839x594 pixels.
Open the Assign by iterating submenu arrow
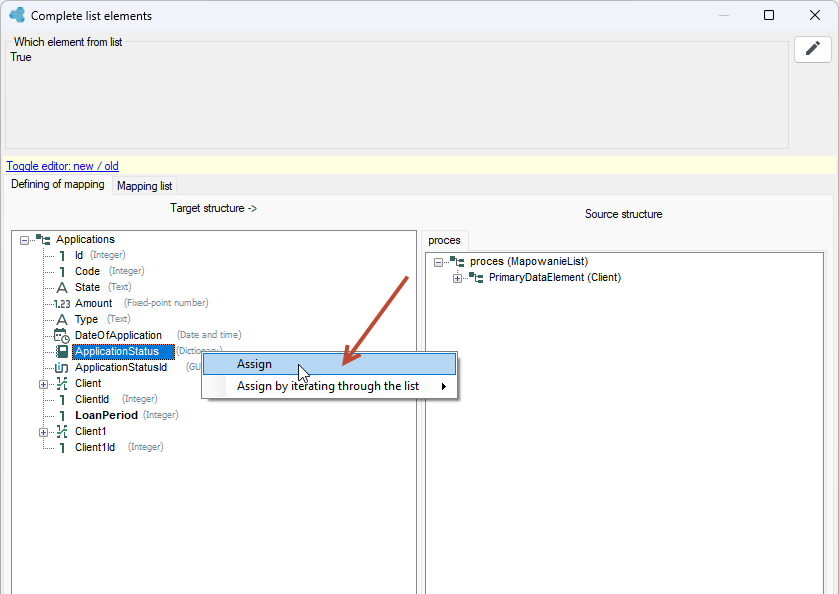pos(444,386)
